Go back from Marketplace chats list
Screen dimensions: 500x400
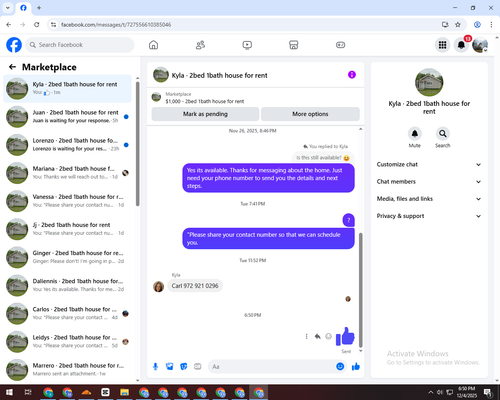click(x=12, y=67)
